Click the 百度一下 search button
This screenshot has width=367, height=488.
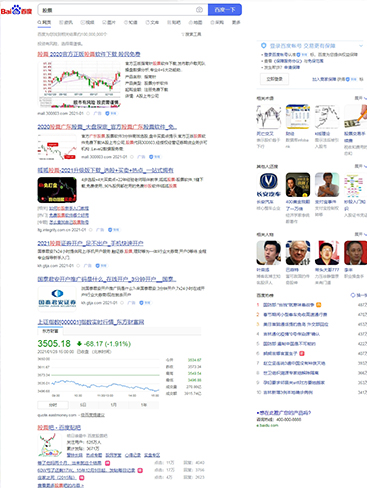(x=225, y=10)
